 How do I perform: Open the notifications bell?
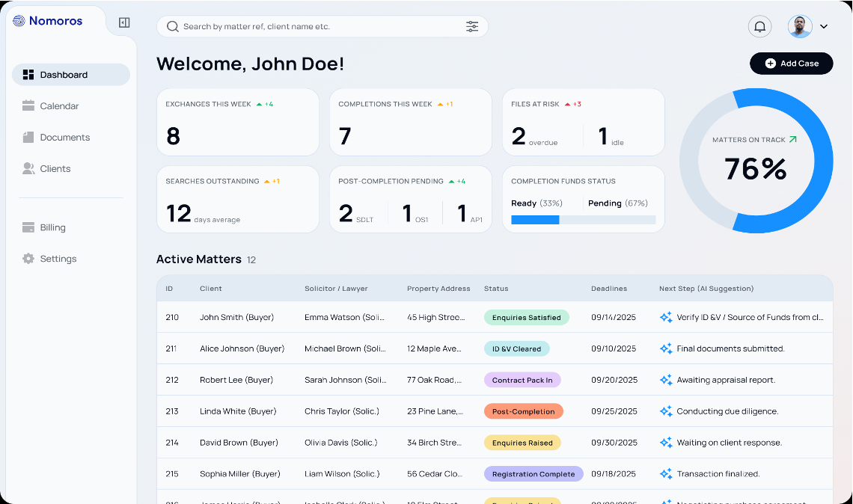[x=759, y=27]
